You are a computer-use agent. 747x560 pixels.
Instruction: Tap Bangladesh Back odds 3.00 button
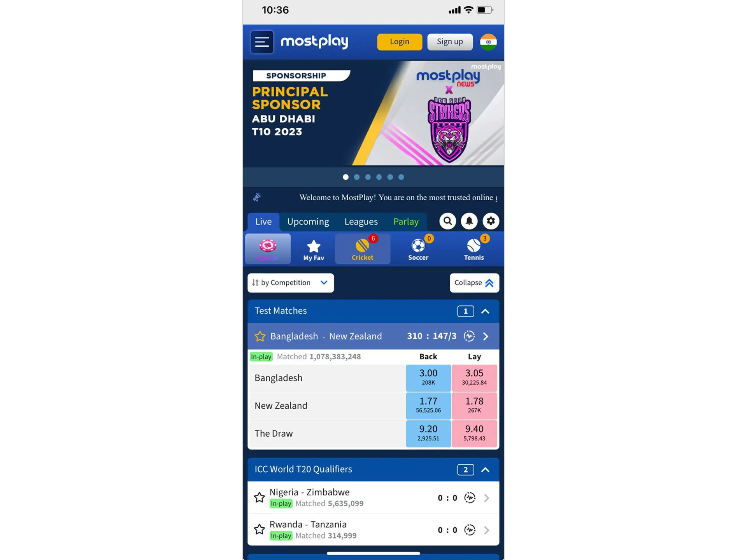[428, 377]
